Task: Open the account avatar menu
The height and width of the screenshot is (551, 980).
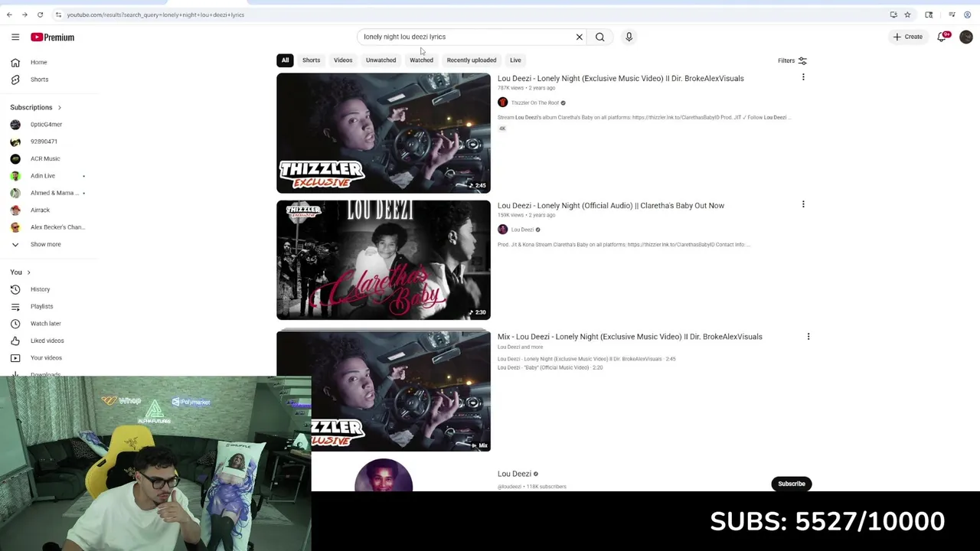Action: coord(966,37)
